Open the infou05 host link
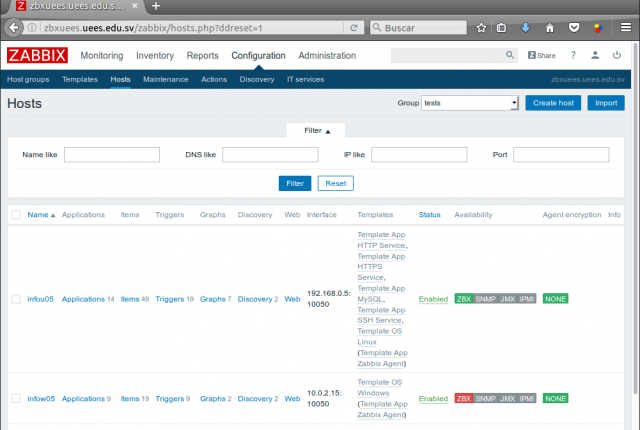This screenshot has height=430, width=640. 40,299
